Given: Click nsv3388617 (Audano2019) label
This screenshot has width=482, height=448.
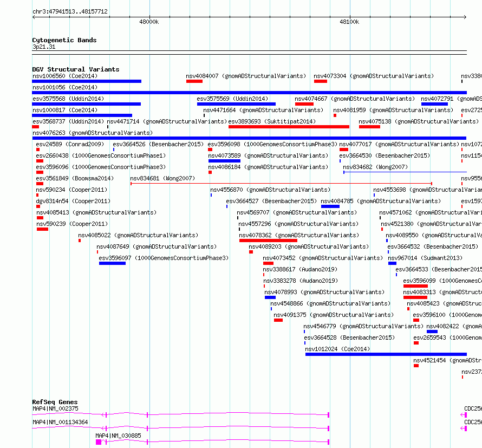Looking at the screenshot, I should click(301, 269).
